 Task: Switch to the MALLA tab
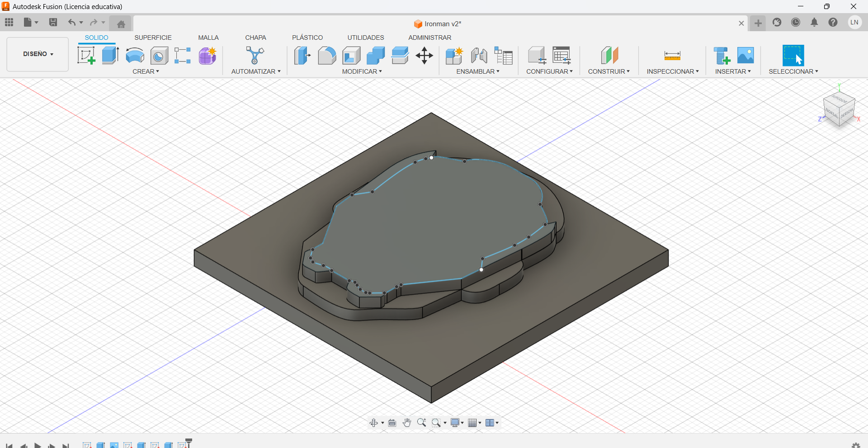click(208, 38)
